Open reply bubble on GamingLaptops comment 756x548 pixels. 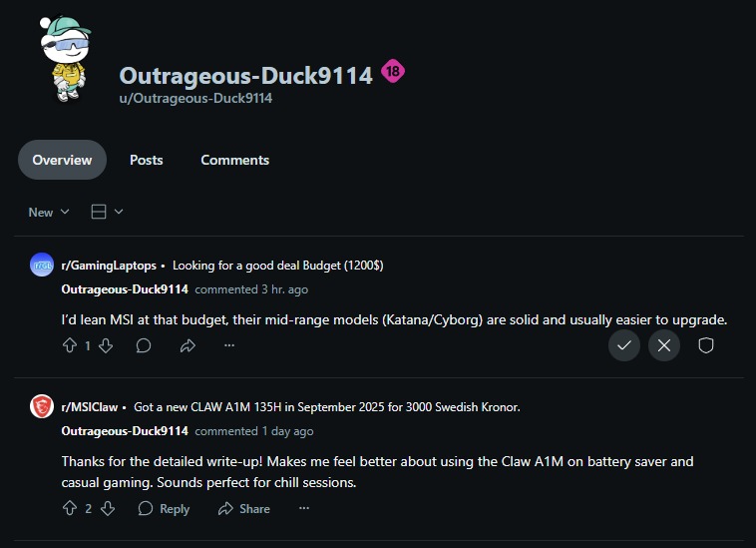coord(144,345)
